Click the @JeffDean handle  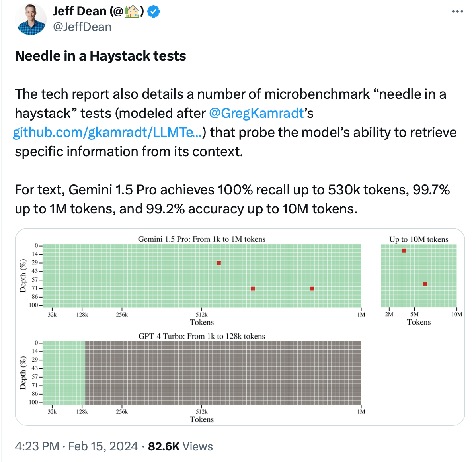click(x=82, y=27)
